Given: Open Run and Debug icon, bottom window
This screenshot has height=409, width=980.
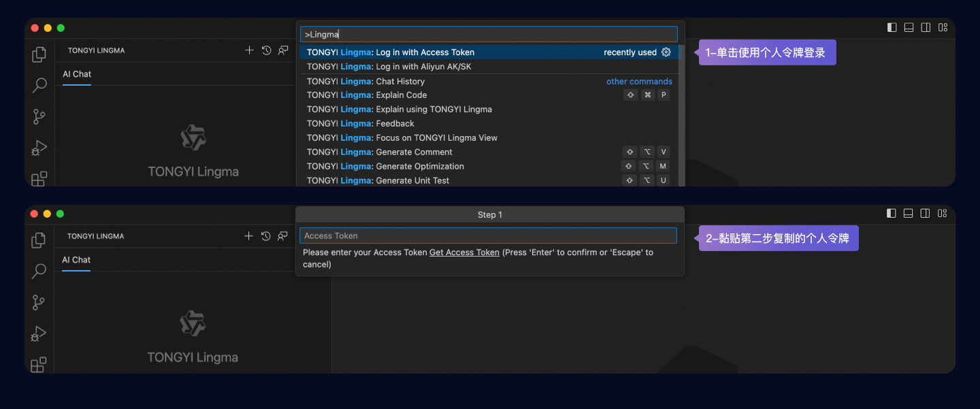Looking at the screenshot, I should tap(39, 333).
